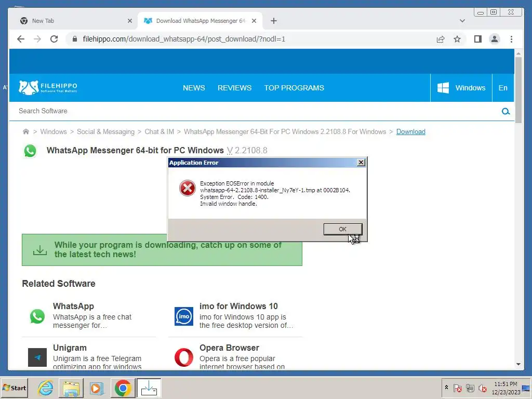Open the En language selector
The image size is (532, 399).
click(x=503, y=88)
